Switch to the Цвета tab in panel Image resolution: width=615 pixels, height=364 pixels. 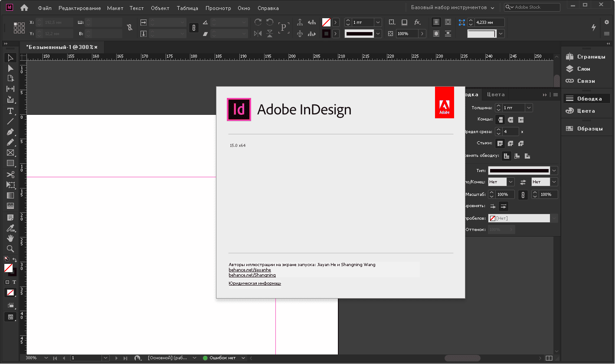[x=496, y=94]
